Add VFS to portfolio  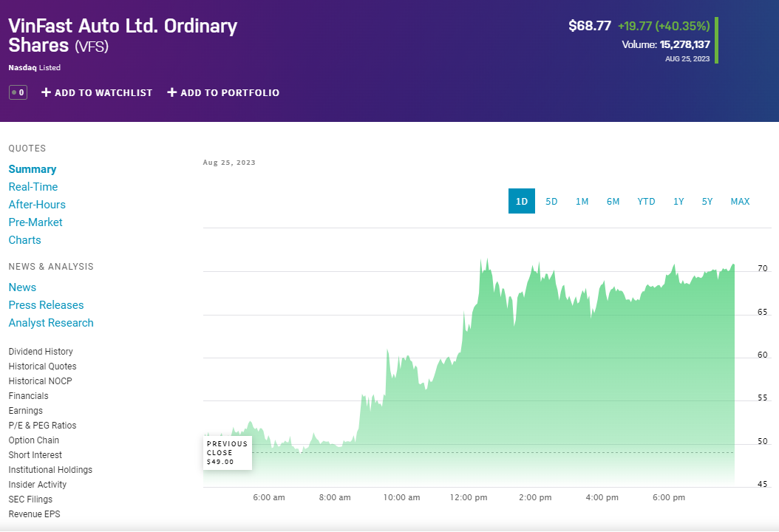tap(223, 92)
